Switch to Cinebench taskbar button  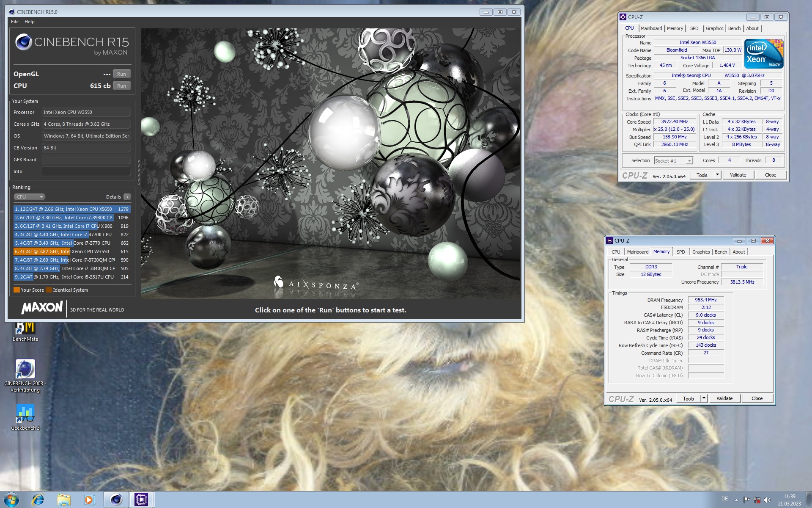click(x=116, y=500)
